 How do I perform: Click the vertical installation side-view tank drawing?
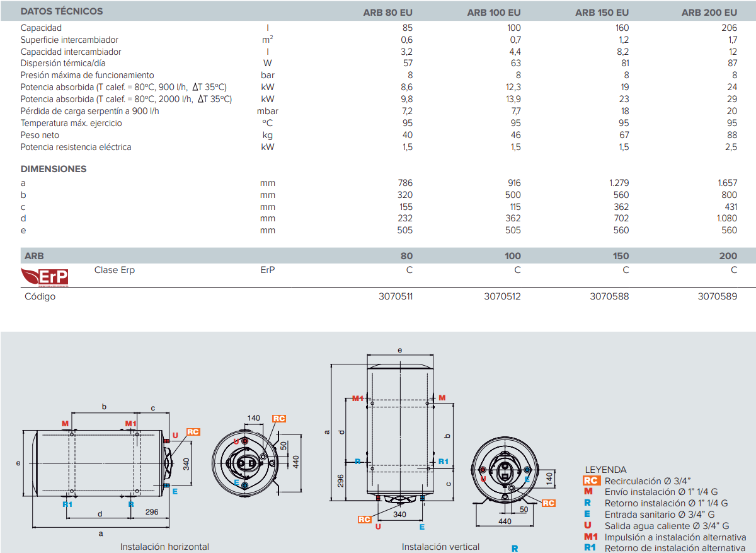(x=399, y=434)
